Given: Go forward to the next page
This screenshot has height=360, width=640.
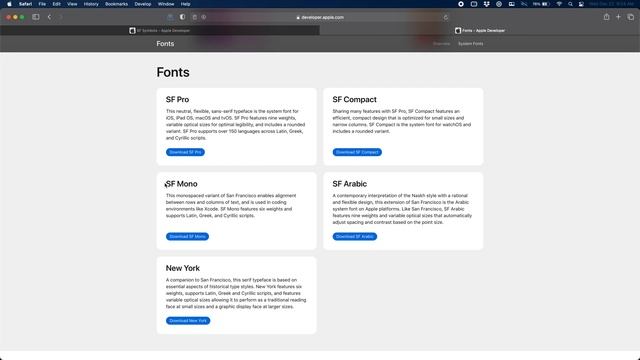Looking at the screenshot, I should (60, 17).
